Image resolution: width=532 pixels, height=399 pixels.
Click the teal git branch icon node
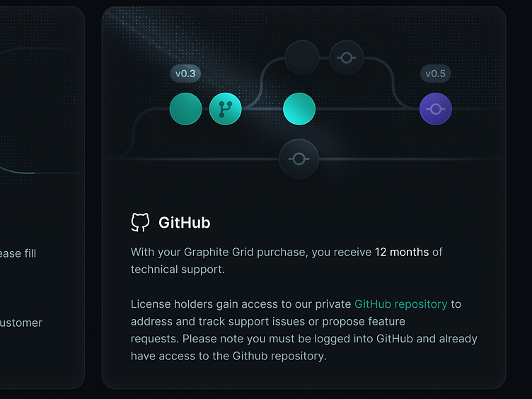point(225,109)
